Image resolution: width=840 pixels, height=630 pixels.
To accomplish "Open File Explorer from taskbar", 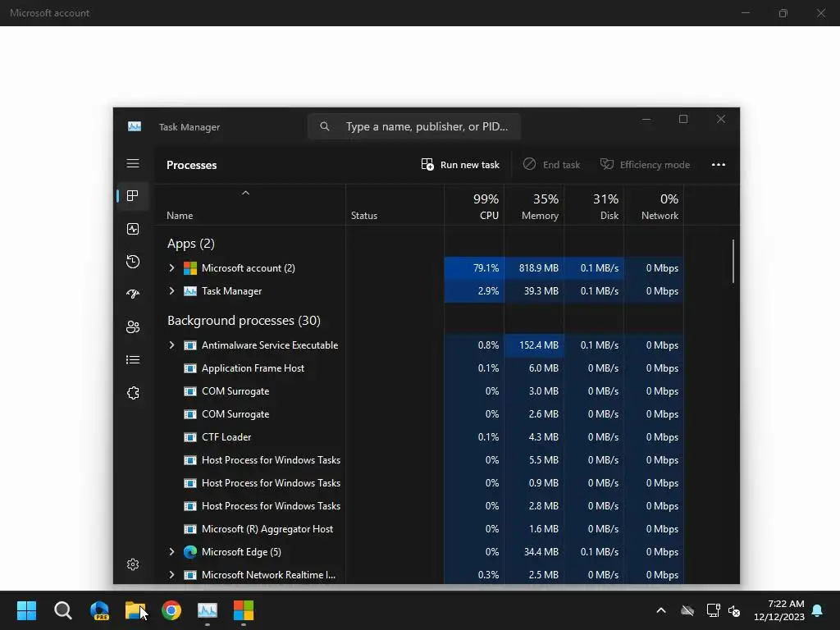I will [x=135, y=610].
